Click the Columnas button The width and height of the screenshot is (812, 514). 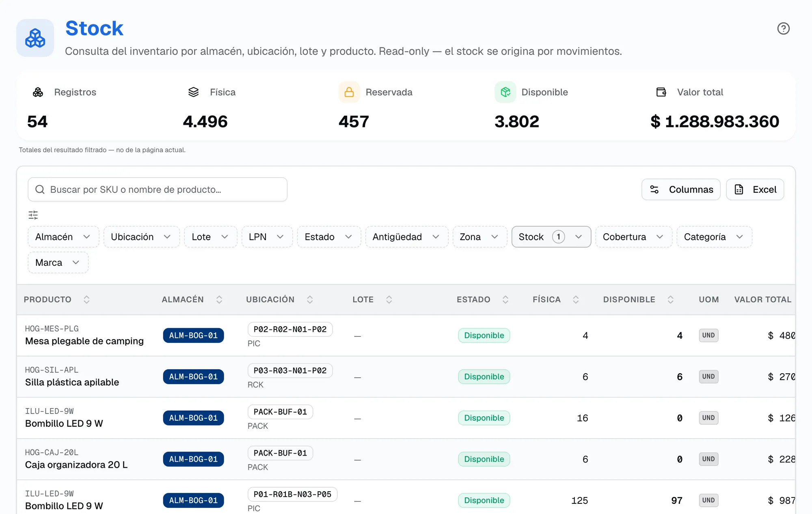click(681, 189)
